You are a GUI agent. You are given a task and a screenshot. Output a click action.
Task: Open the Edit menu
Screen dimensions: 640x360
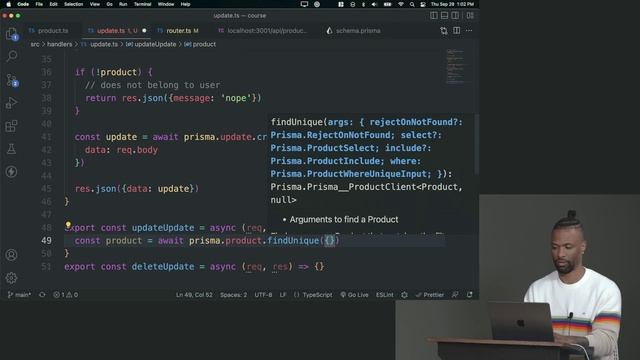click(x=53, y=4)
